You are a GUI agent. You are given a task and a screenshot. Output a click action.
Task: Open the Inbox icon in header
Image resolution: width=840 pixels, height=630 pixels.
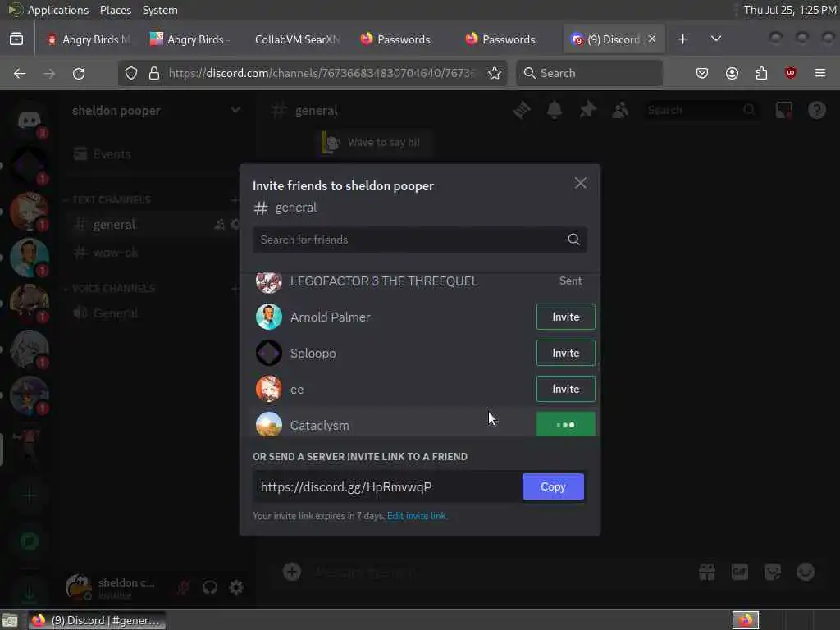pos(783,111)
